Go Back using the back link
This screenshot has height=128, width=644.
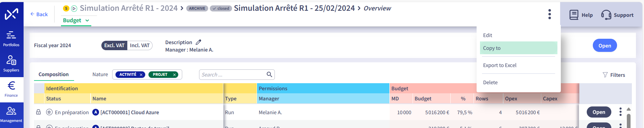coord(39,14)
